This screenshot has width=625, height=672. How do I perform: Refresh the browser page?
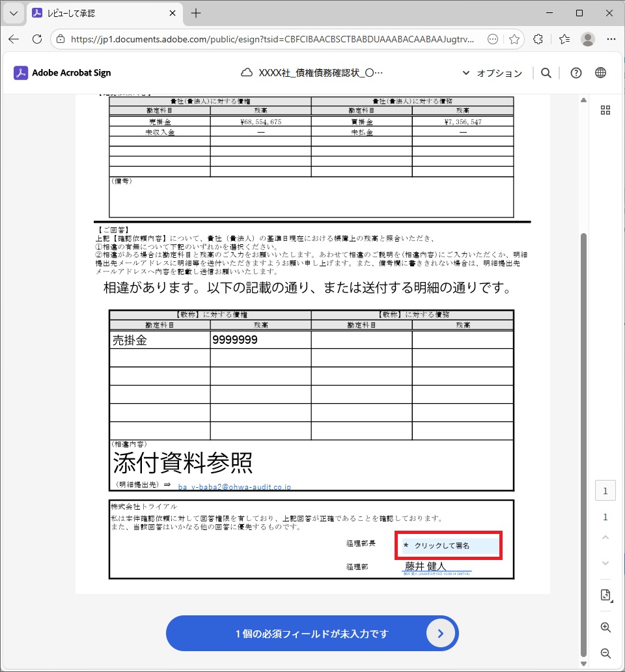[x=37, y=39]
